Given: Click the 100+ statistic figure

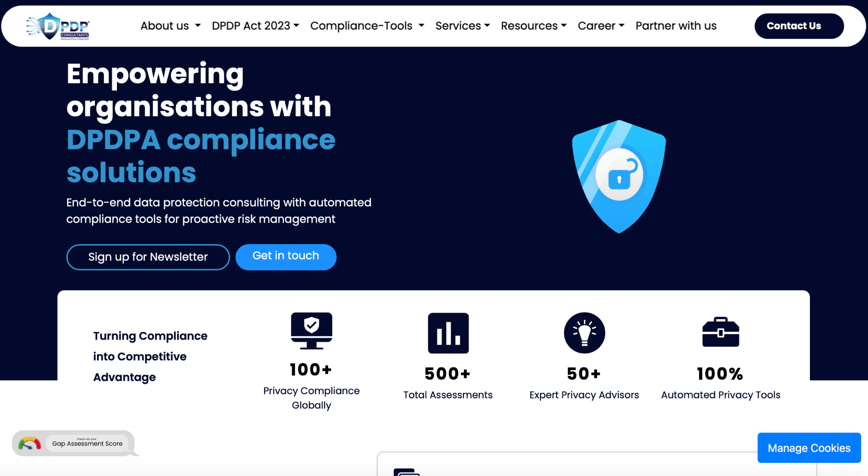Looking at the screenshot, I should point(311,370).
